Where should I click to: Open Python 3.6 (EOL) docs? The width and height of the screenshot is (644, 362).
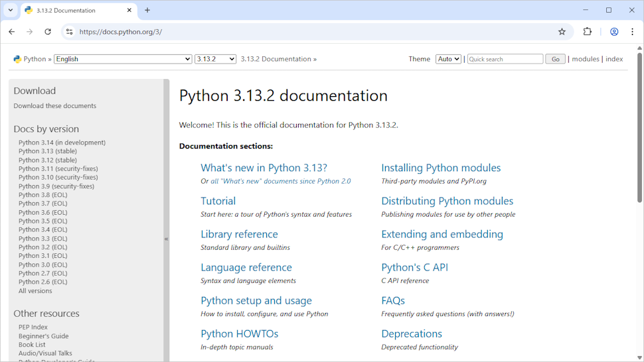(42, 212)
